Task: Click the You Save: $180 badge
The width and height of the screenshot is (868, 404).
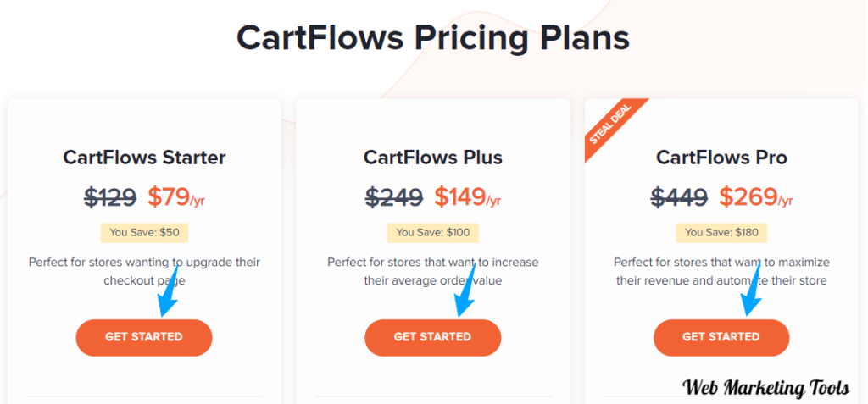Action: click(x=721, y=232)
